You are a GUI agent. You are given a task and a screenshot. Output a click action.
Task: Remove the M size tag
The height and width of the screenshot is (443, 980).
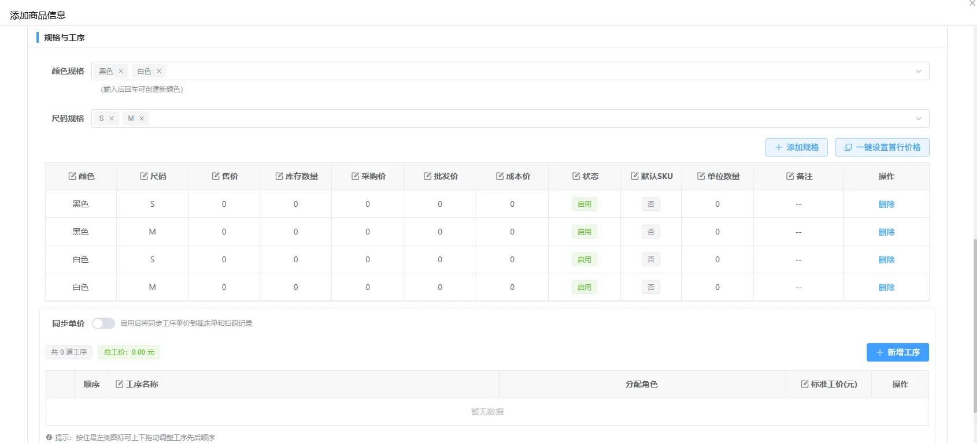pyautogui.click(x=142, y=118)
